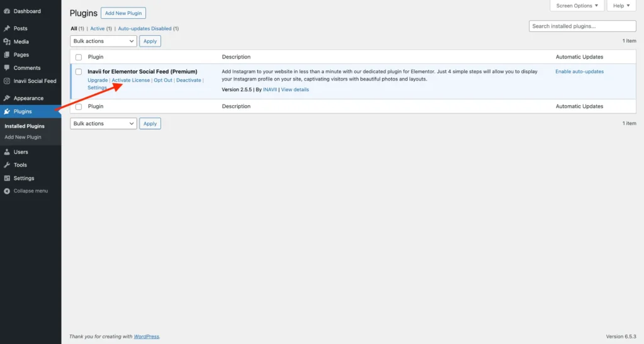
Task: Open Media menu item
Action: pos(21,42)
